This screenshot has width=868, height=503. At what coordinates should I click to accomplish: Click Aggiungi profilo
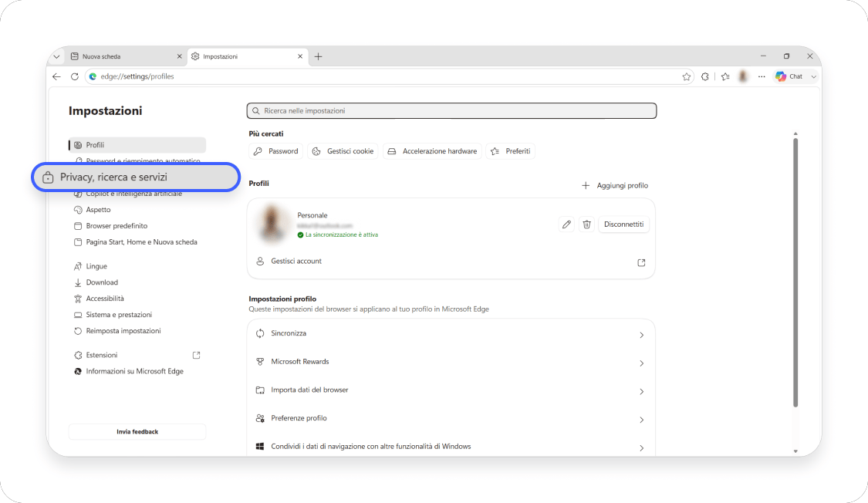pyautogui.click(x=615, y=185)
